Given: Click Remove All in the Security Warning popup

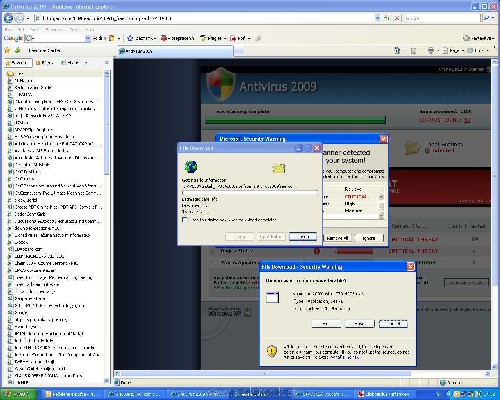Looking at the screenshot, I should coord(338,238).
